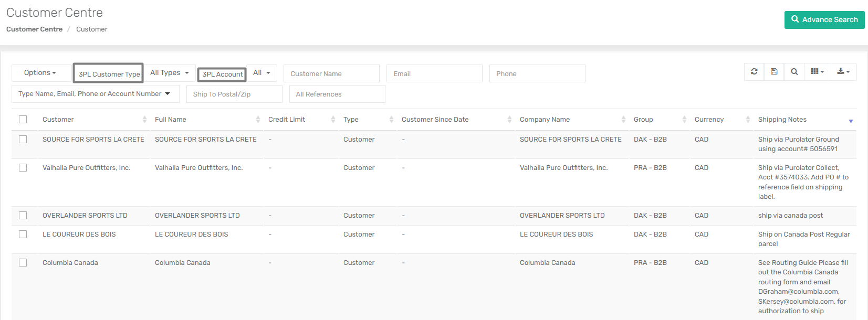Open Type Name, Email, Phone dropdown

coord(96,94)
